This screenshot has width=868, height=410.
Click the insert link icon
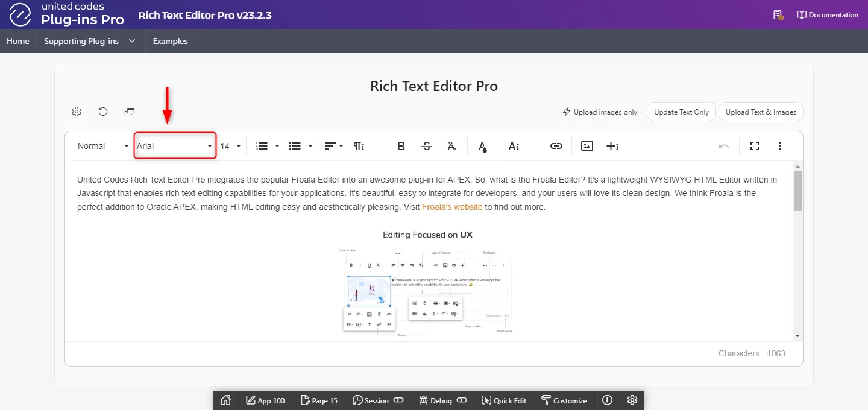pyautogui.click(x=556, y=146)
